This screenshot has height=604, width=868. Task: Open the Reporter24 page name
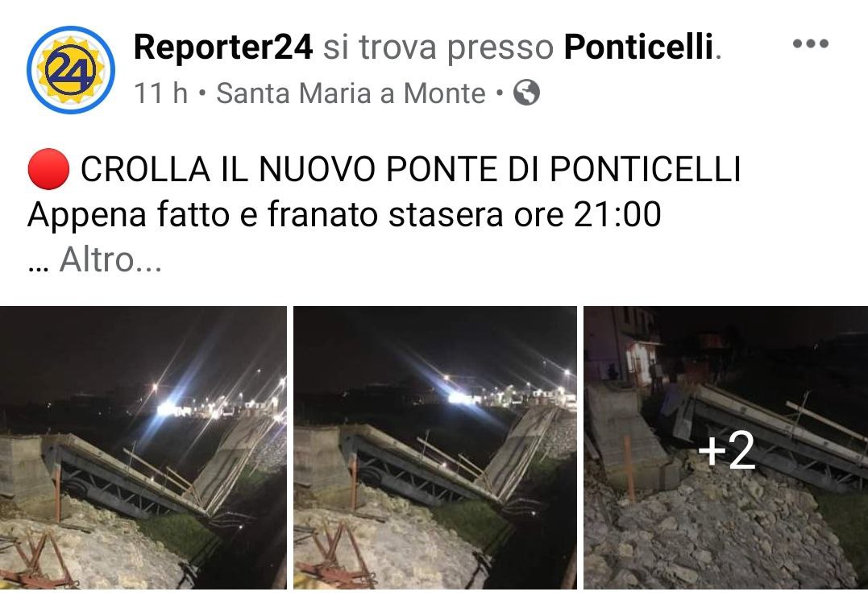[223, 47]
